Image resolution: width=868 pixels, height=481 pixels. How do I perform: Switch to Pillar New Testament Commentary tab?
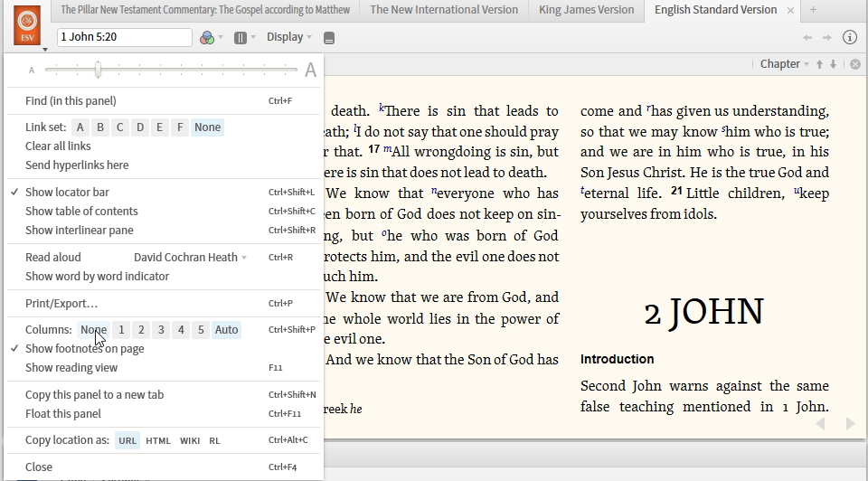point(205,10)
